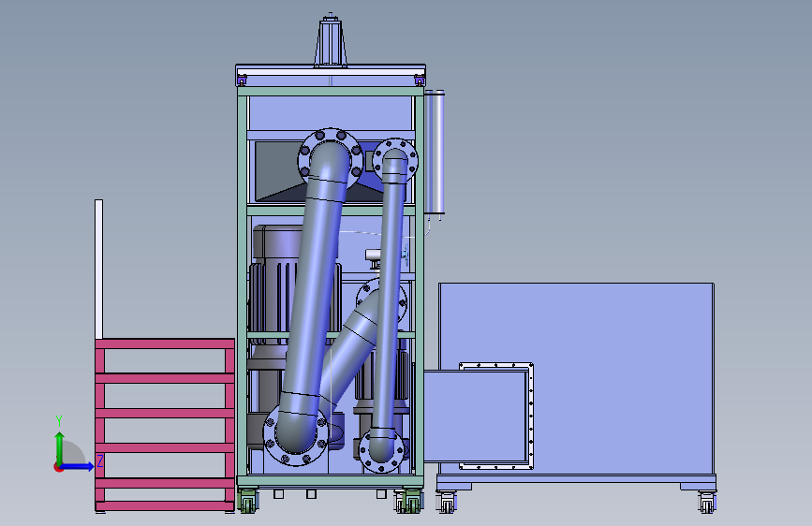Viewport: 812px width, 526px height.
Task: Pick the rightmost caster wheel under blue enclosure
Action: pyautogui.click(x=706, y=503)
